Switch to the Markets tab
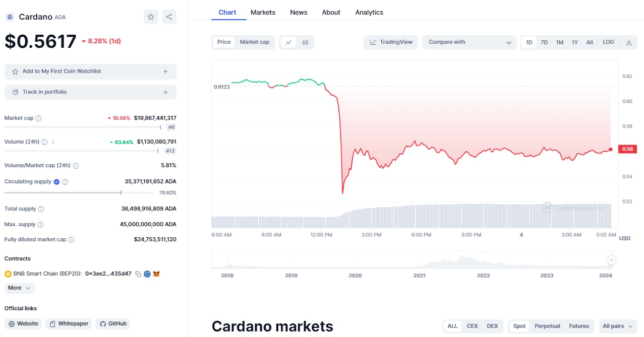 (263, 12)
